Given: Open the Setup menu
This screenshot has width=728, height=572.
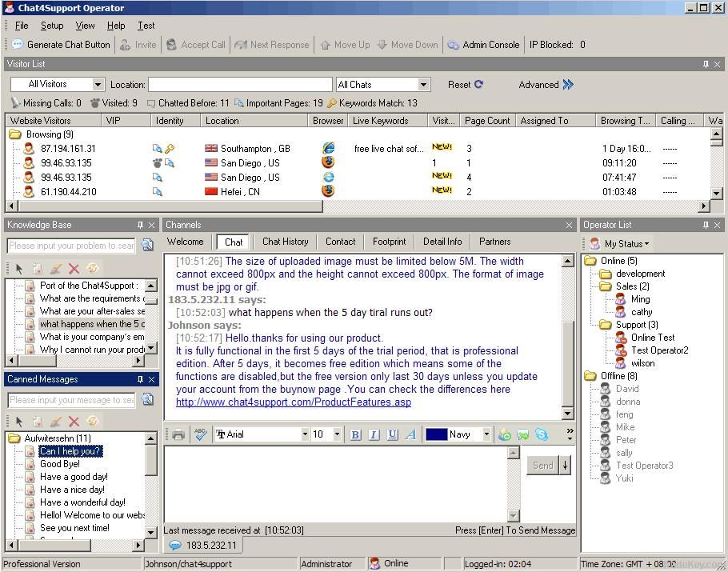Looking at the screenshot, I should (52, 26).
